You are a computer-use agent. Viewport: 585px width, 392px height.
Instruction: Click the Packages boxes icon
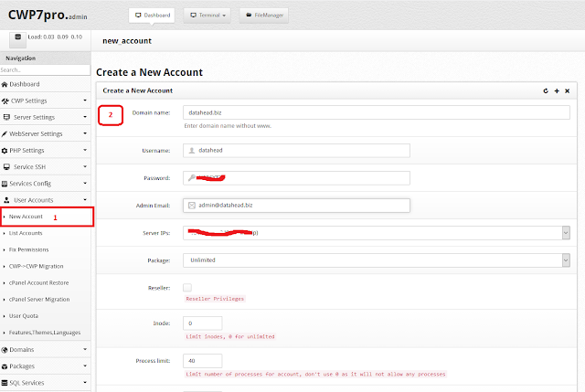(5, 366)
